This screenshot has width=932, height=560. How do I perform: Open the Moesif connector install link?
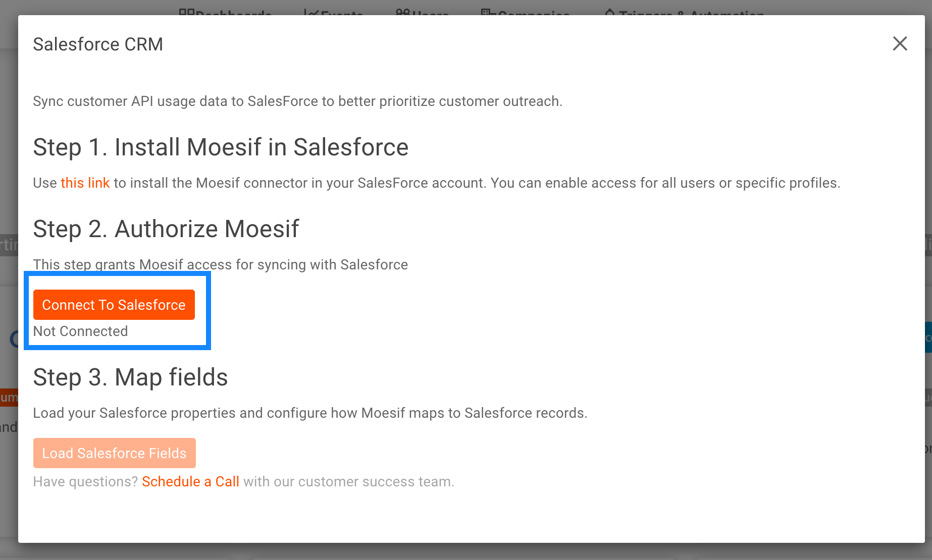pos(85,183)
